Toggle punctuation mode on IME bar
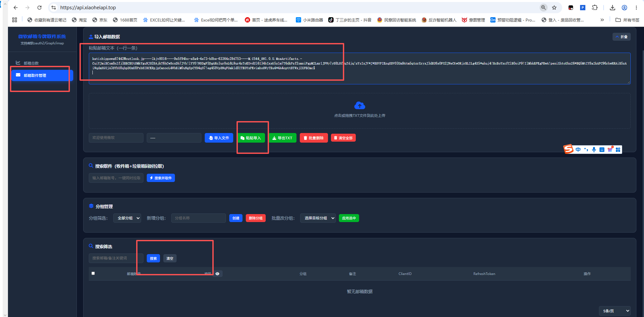 pos(586,150)
